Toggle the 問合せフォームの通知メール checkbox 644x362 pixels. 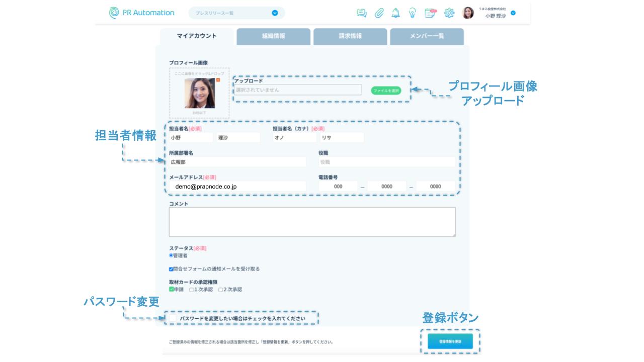(x=171, y=269)
